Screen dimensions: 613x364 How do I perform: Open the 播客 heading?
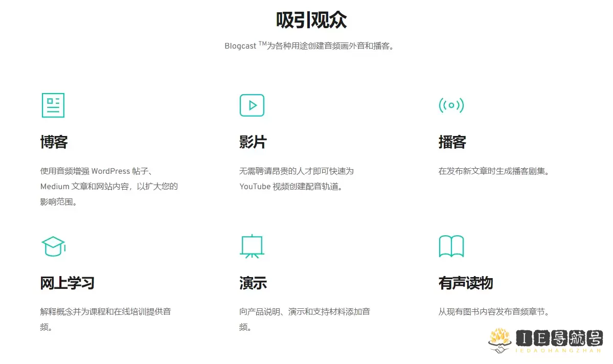click(x=452, y=142)
